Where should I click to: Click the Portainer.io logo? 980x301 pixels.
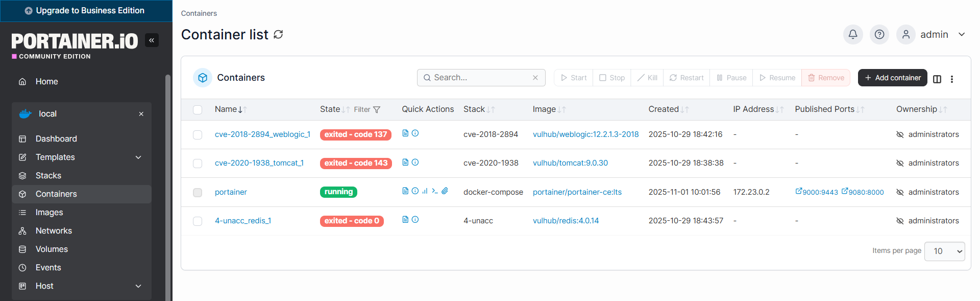coord(75,45)
